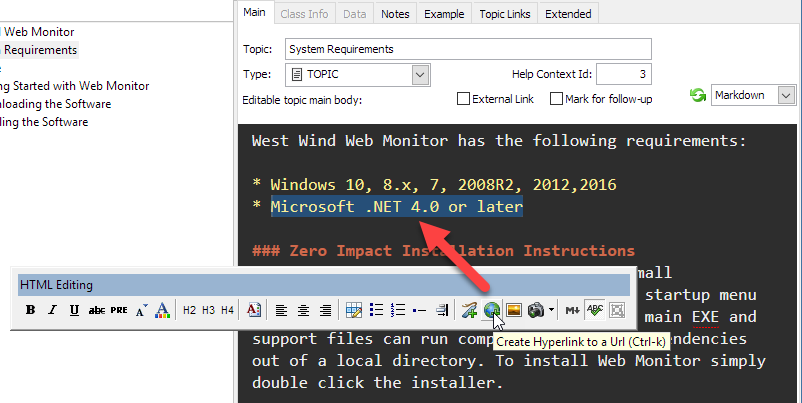Viewport: 802px width, 403px height.
Task: Select Web Monitor tree item
Action: click(38, 32)
